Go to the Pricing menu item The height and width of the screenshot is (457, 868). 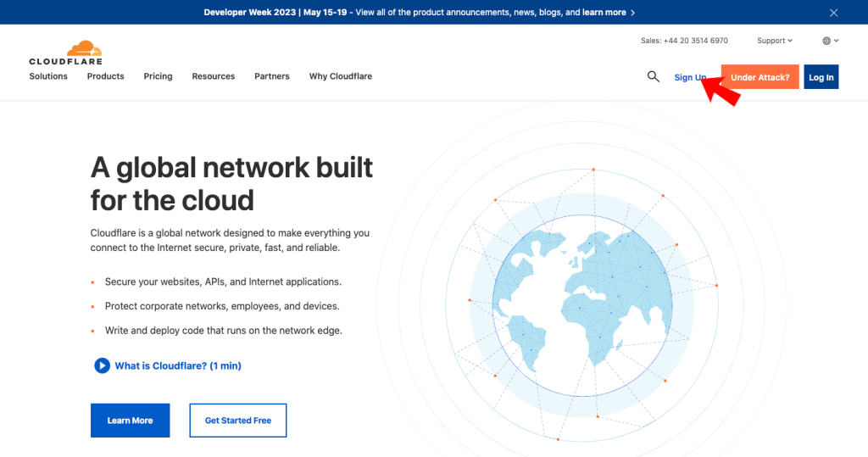pos(158,76)
